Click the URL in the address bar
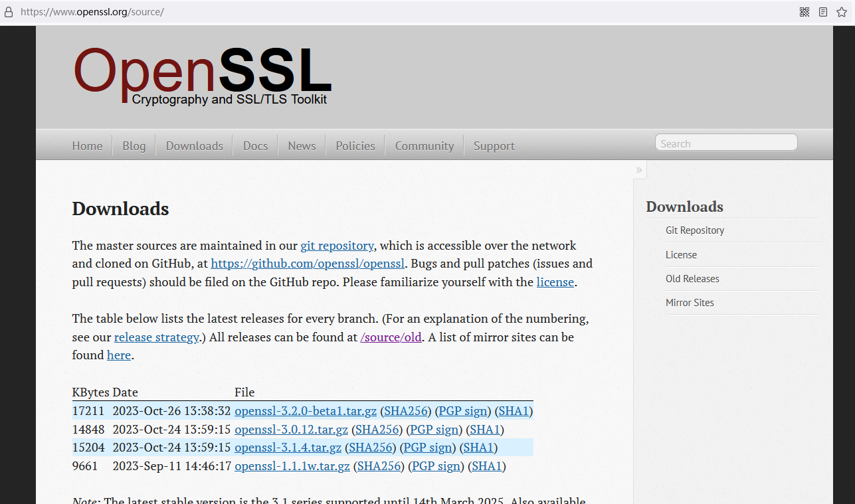Screen dimensions: 855x504 [92, 12]
